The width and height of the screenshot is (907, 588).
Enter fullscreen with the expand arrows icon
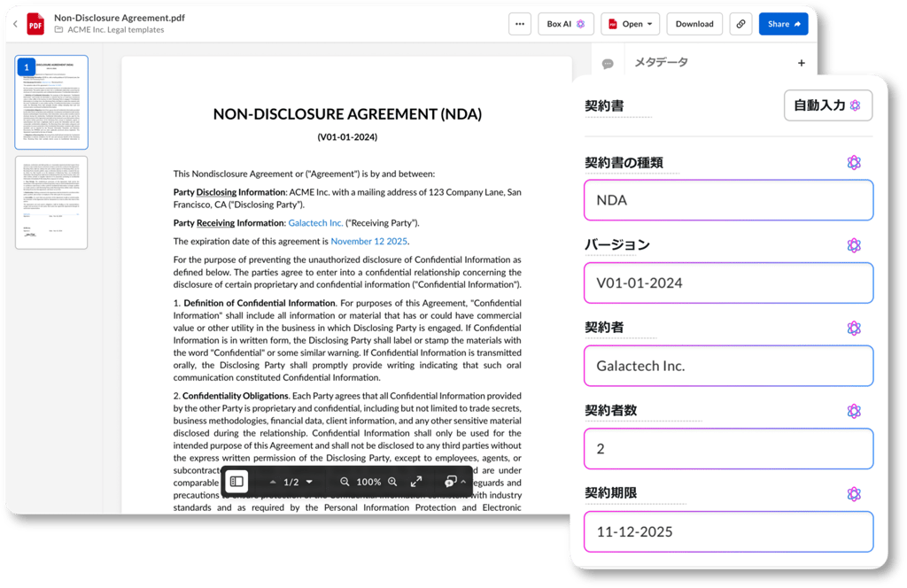416,482
